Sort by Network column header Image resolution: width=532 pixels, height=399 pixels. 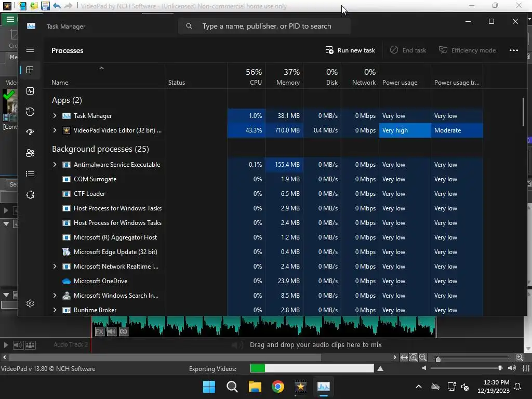(361, 76)
